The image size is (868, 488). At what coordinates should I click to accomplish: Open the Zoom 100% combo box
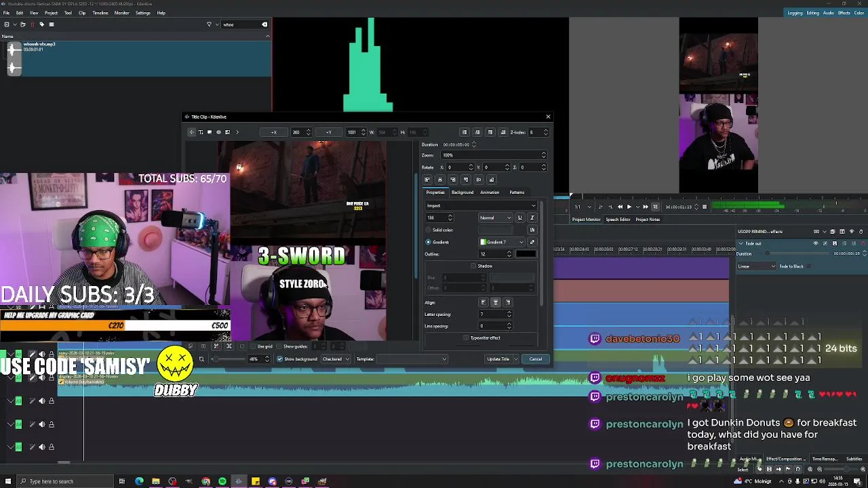[x=494, y=155]
